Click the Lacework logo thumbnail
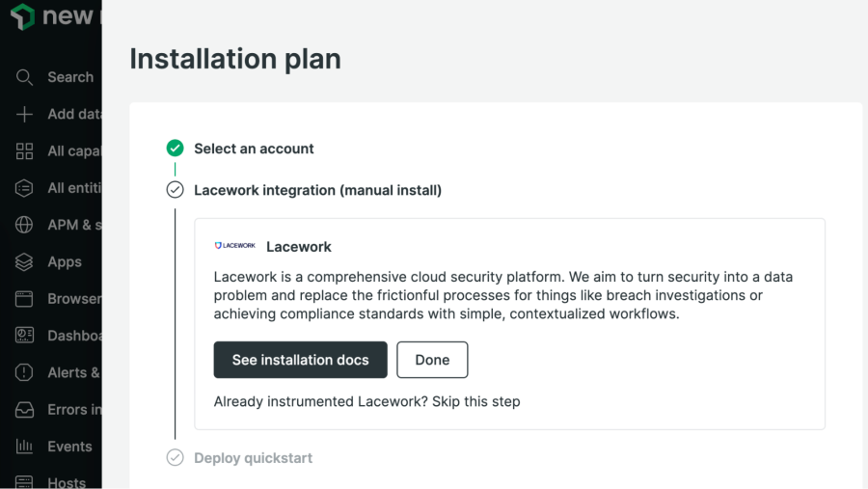 coord(234,246)
